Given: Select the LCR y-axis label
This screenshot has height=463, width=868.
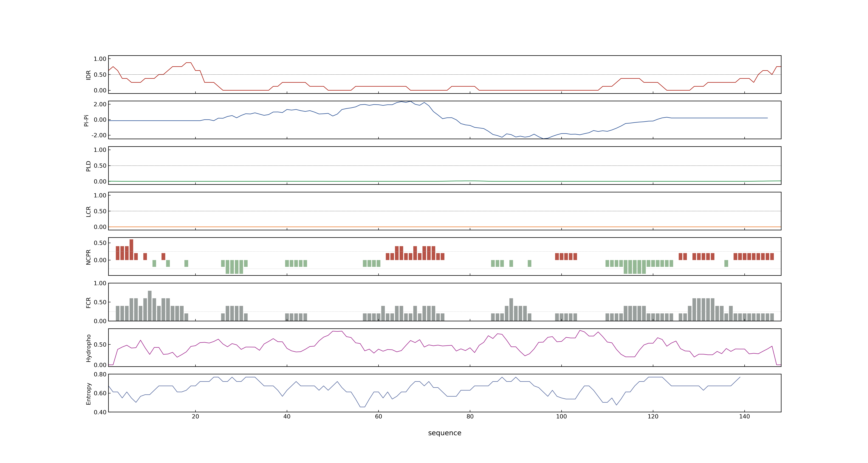Looking at the screenshot, I should click(88, 211).
